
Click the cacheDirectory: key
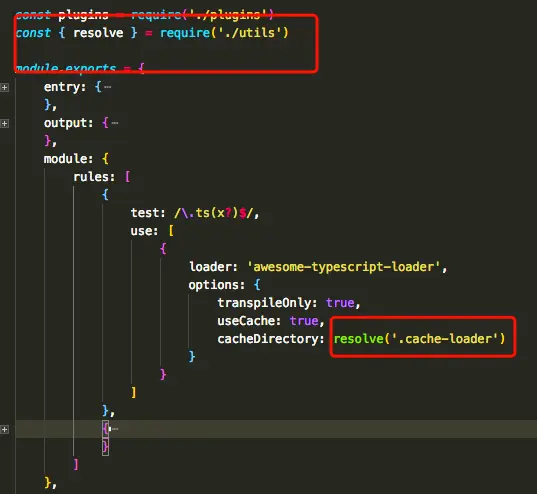(x=271, y=339)
